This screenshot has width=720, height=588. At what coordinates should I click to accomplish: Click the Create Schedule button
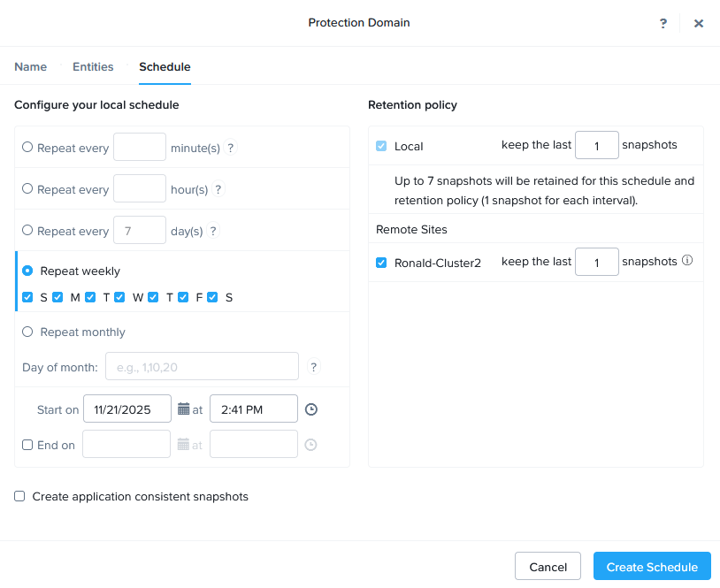click(652, 567)
